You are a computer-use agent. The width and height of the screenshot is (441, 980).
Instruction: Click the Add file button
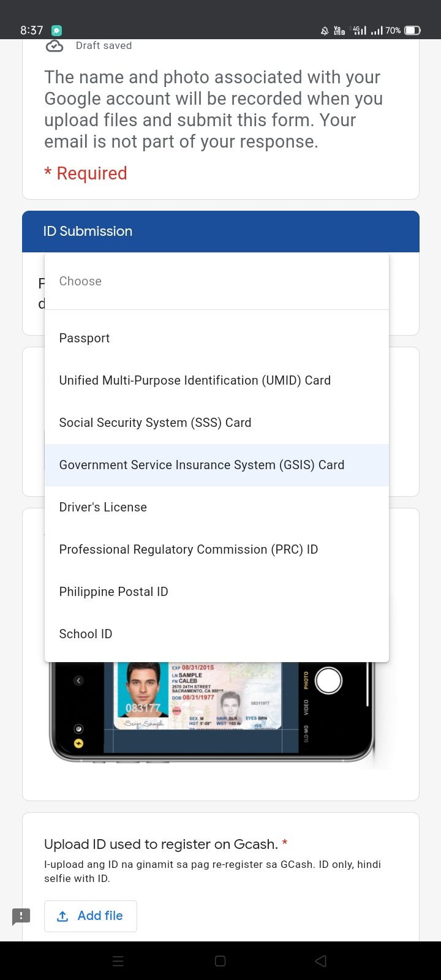[91, 916]
